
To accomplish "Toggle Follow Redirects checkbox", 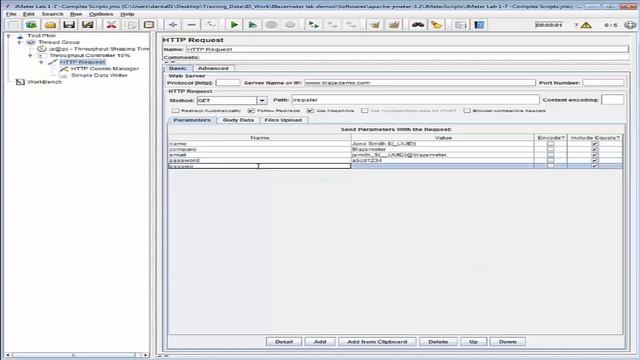I will point(251,111).
